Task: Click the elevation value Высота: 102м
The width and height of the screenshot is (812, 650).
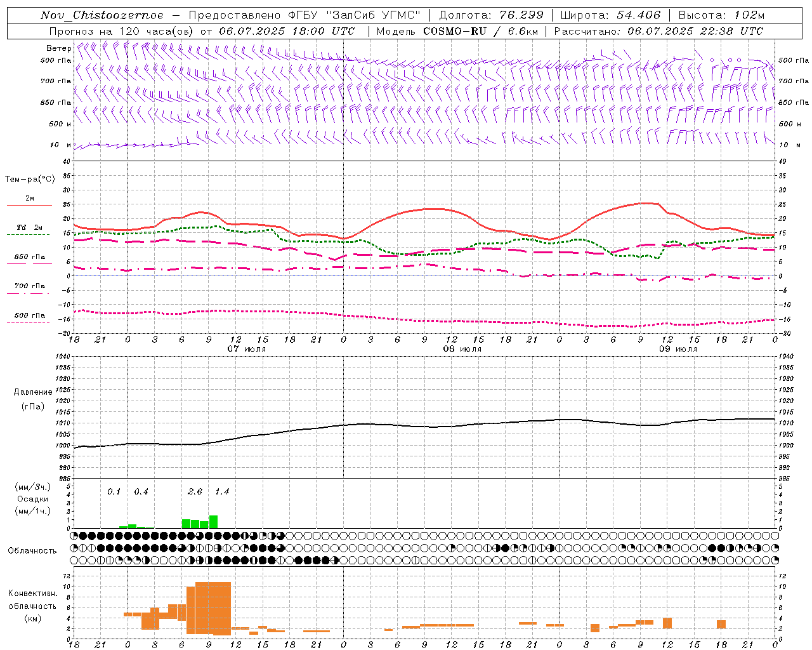Action: click(x=721, y=15)
